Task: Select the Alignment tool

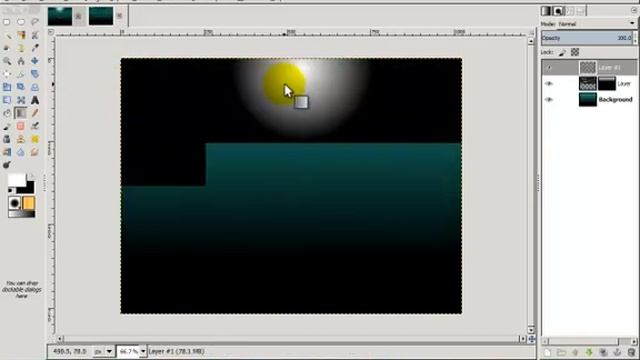Action: click(7, 74)
